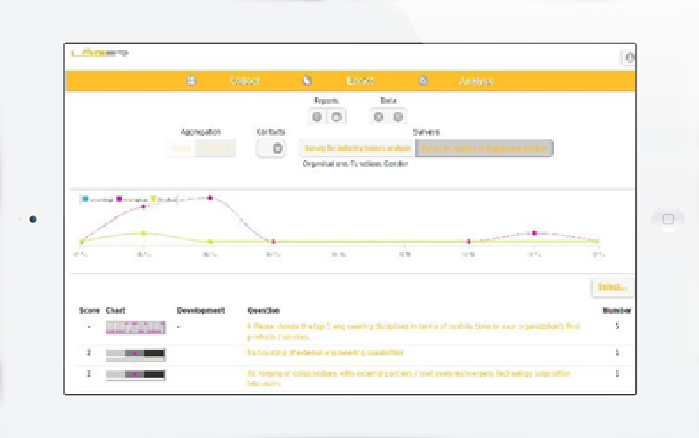Screen dimensions: 699x438
Task: Toggle the magenta legend series in chart
Action: (132, 200)
